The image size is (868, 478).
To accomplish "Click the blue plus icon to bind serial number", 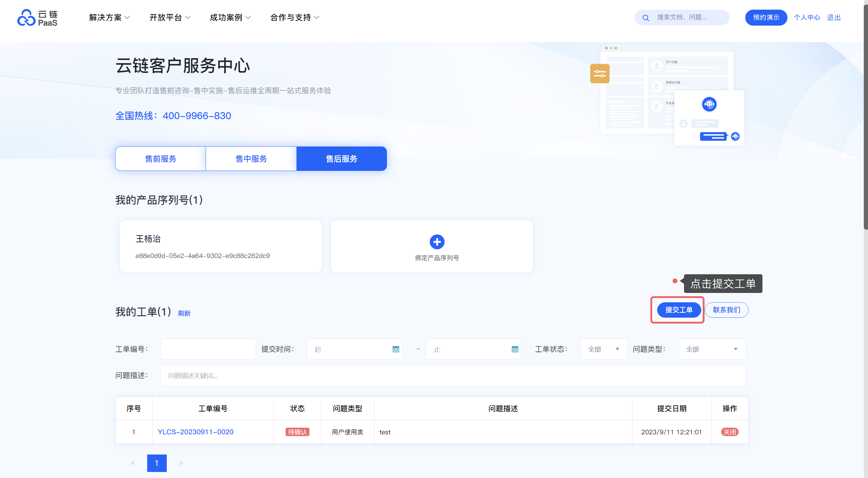I will point(437,242).
